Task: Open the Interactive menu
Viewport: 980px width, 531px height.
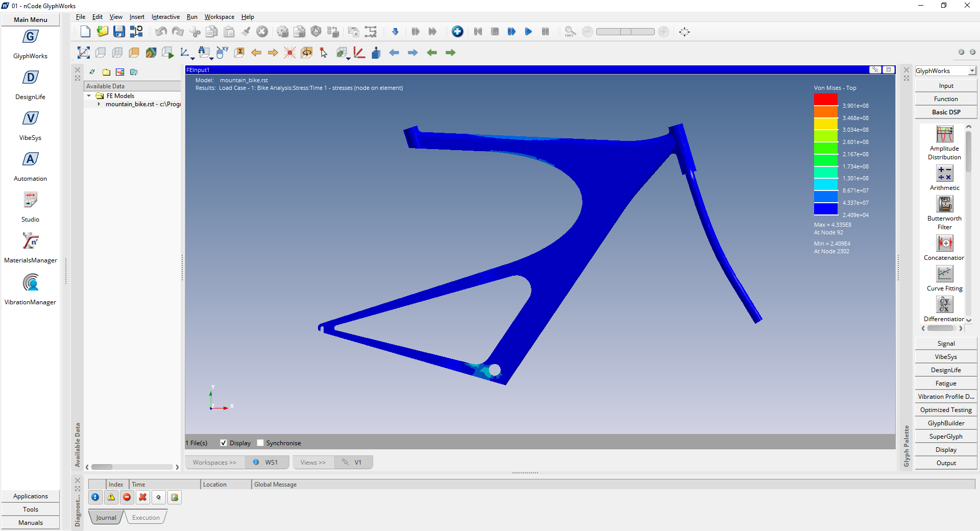Action: tap(165, 17)
